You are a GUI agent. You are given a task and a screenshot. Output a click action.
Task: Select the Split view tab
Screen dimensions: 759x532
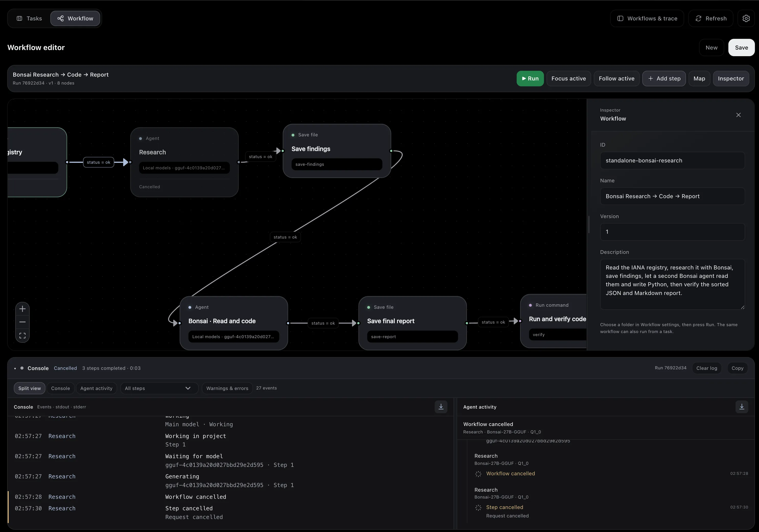pos(29,388)
